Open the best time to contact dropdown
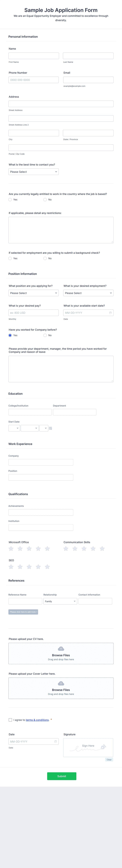 [33, 172]
